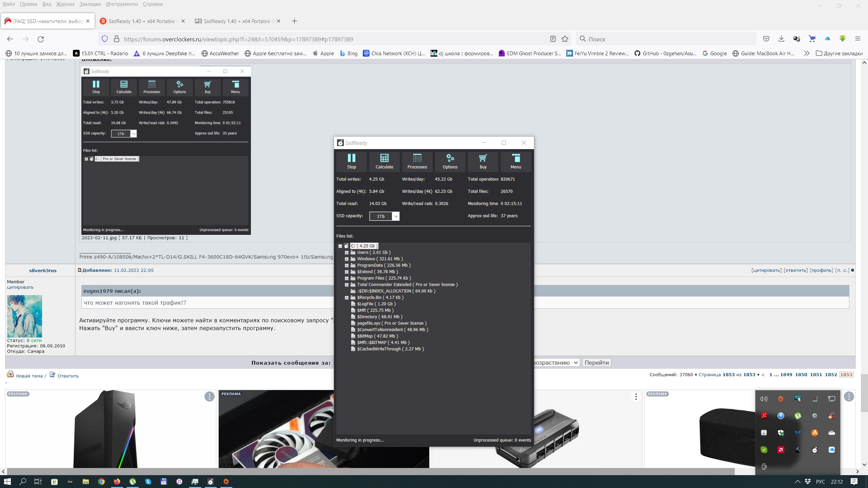
Task: Expand the ProgramData folder node
Action: coord(347,265)
